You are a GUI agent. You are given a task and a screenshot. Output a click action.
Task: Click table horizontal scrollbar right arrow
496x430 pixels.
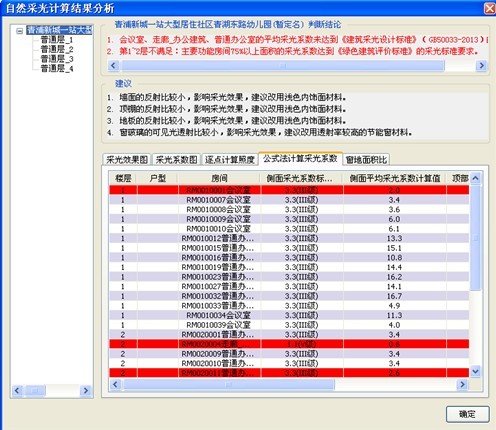(462, 384)
